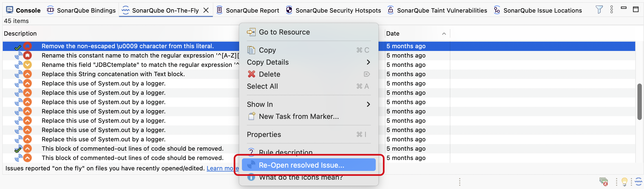
Task: Click the SonarQube wave status icon
Action: pyautogui.click(x=639, y=181)
